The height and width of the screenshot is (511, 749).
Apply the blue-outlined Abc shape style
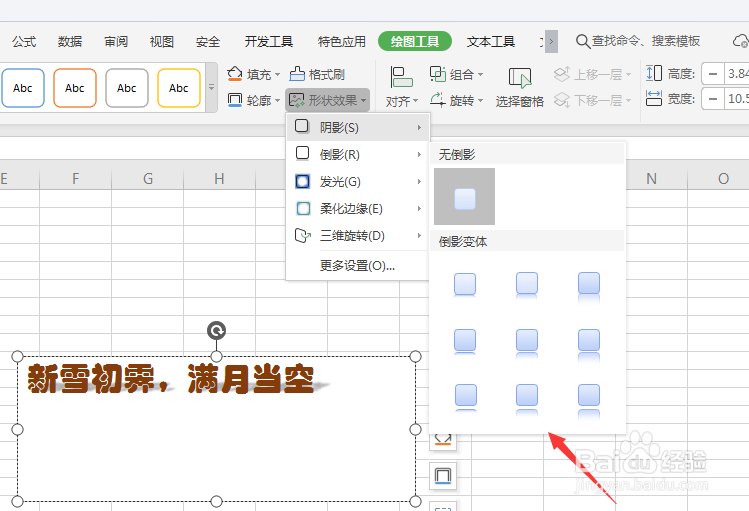(23, 88)
